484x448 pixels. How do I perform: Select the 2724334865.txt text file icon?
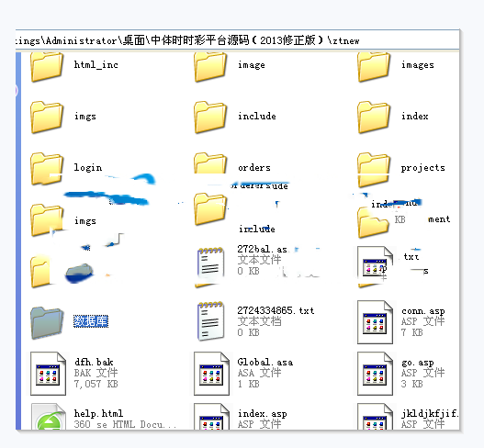click(x=211, y=321)
